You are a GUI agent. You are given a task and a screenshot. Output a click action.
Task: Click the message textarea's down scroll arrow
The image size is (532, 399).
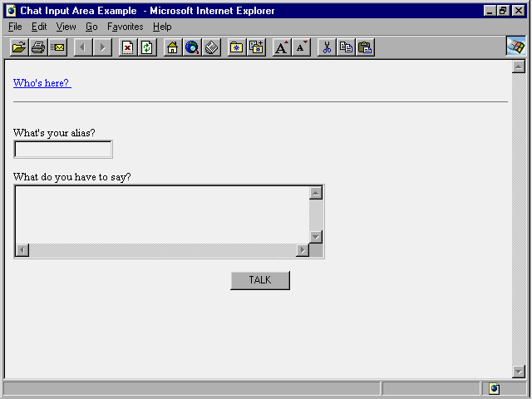316,237
